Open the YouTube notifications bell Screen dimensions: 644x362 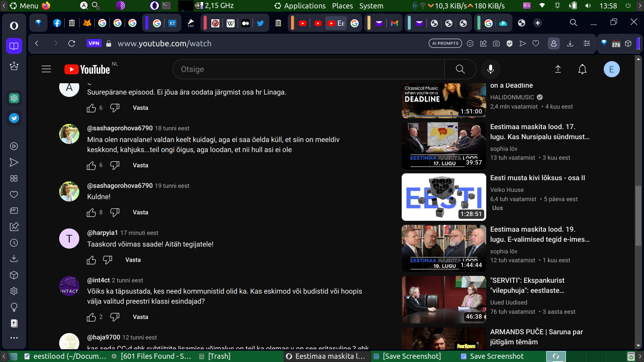[x=582, y=69]
